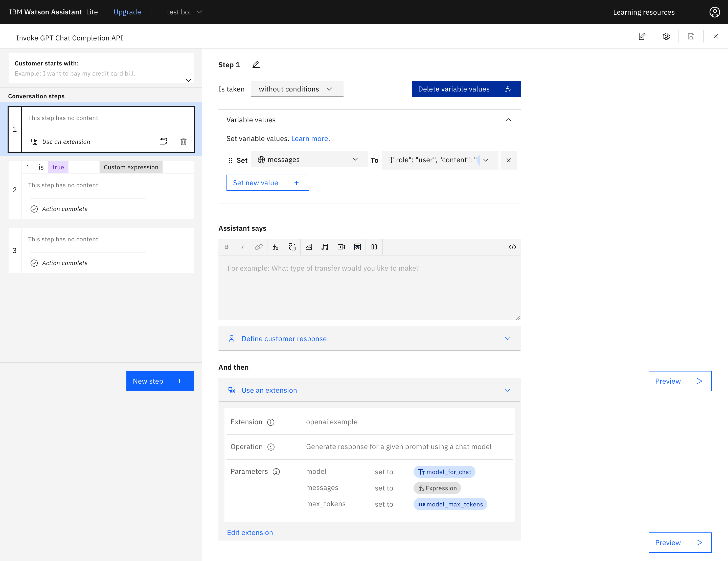Image resolution: width=728 pixels, height=561 pixels.
Task: Open the test bot assistant switcher
Action: tap(184, 12)
